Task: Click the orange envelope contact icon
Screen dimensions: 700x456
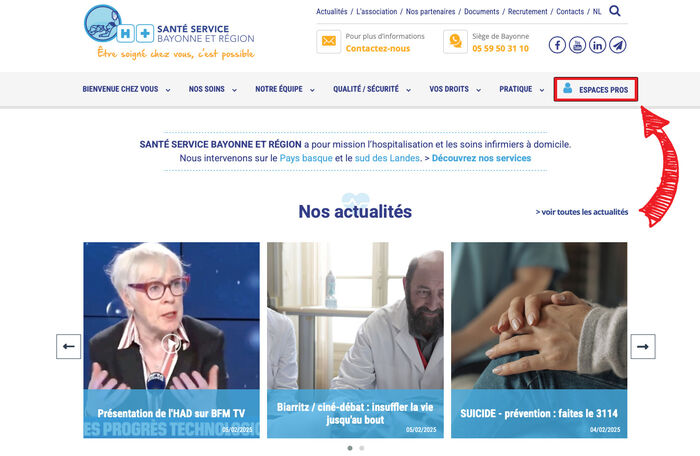Action: (329, 42)
